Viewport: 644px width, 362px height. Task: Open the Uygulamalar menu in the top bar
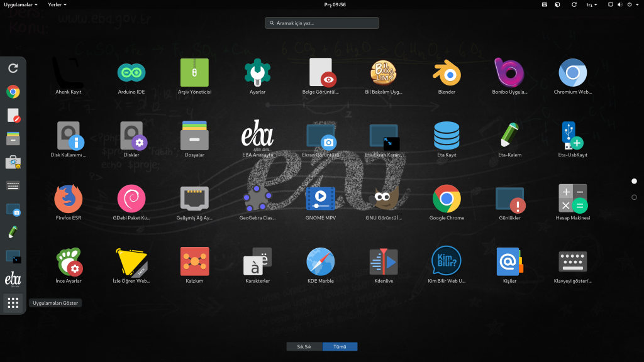[21, 4]
